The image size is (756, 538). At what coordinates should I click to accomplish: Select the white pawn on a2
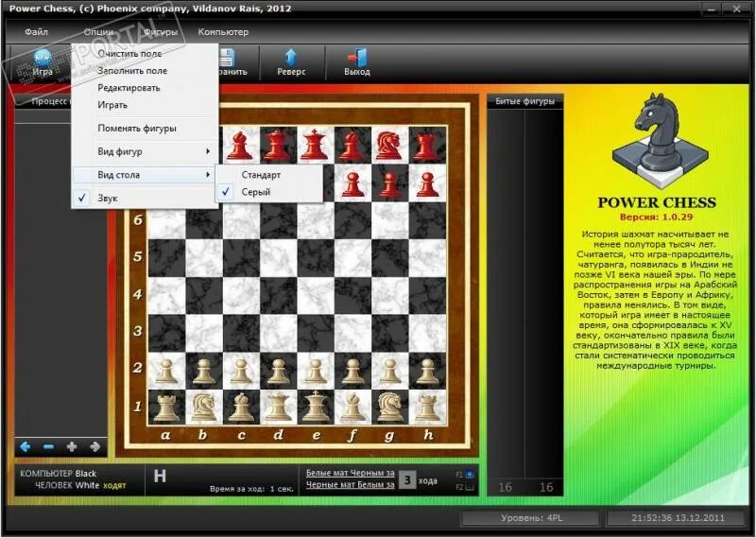(x=166, y=371)
